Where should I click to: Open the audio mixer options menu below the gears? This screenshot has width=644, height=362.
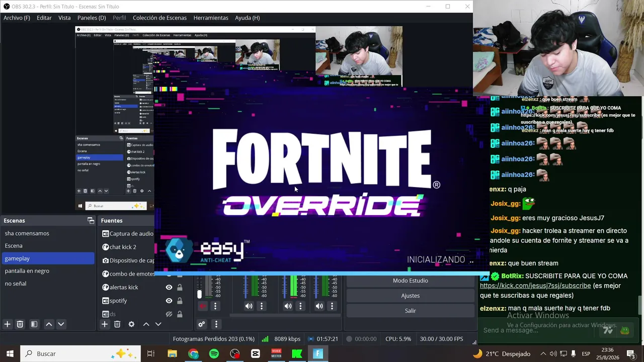[216, 324]
